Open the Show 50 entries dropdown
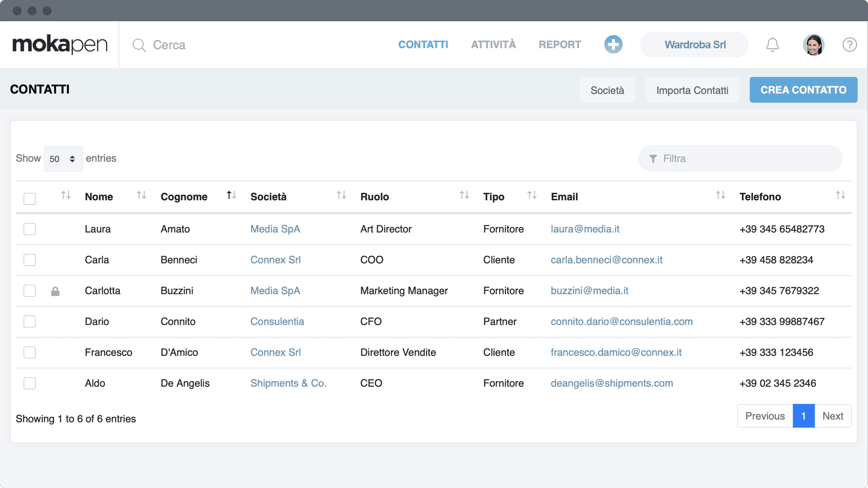The image size is (868, 488). (63, 159)
